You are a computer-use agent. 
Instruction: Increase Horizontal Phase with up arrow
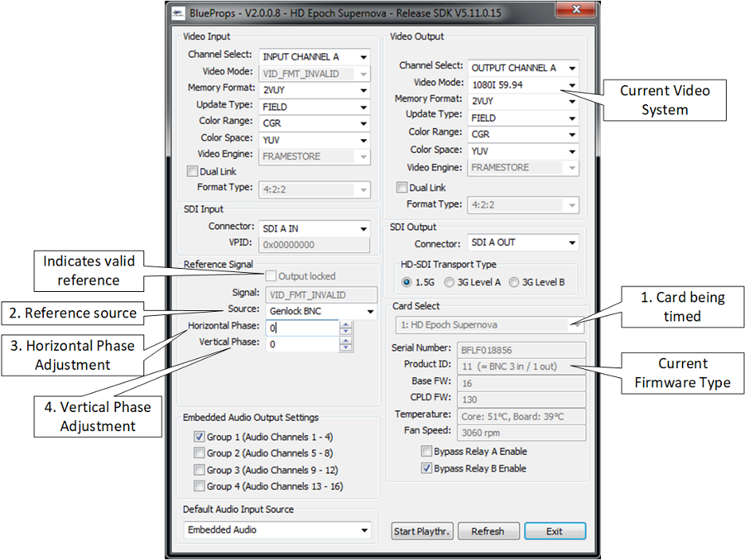click(346, 325)
